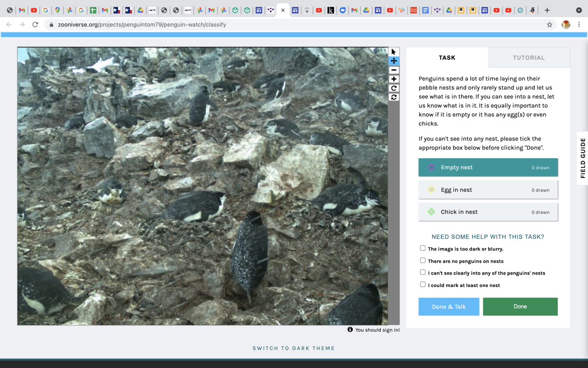This screenshot has height=368, width=588.
Task: Close the active Zooniverse tab
Action: tap(283, 10)
